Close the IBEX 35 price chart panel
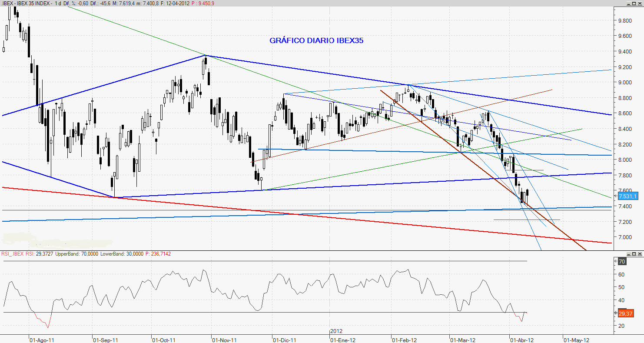Image resolution: width=644 pixels, height=343 pixels. 640,3
